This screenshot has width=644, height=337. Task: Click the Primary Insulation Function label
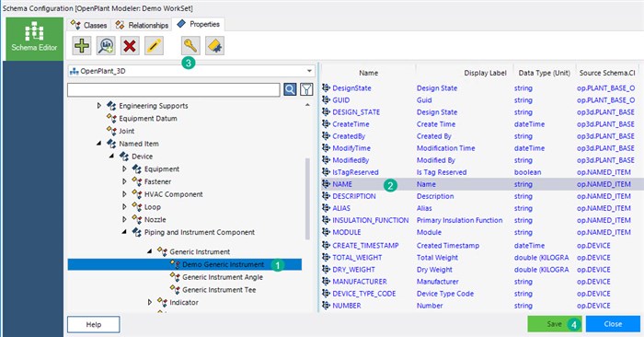pyautogui.click(x=460, y=220)
